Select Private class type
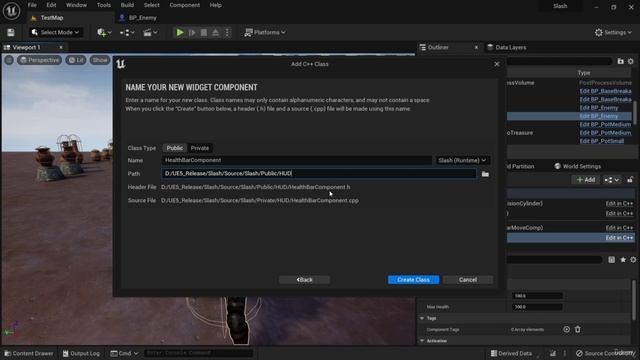640x360 pixels. [x=200, y=148]
